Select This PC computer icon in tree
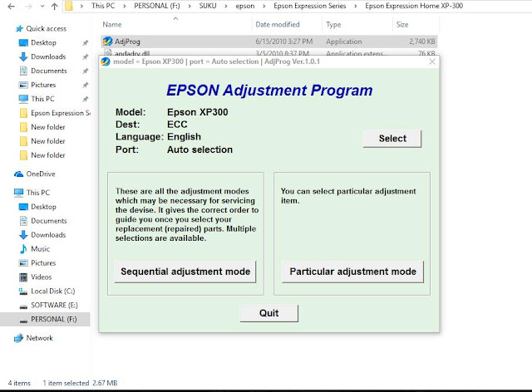Image resolution: width=532 pixels, height=392 pixels. (x=18, y=193)
